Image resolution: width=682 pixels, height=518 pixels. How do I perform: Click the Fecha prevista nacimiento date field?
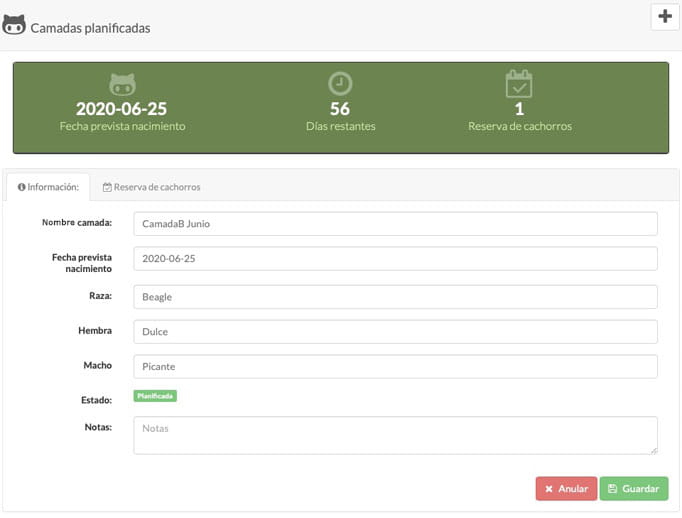(395, 259)
